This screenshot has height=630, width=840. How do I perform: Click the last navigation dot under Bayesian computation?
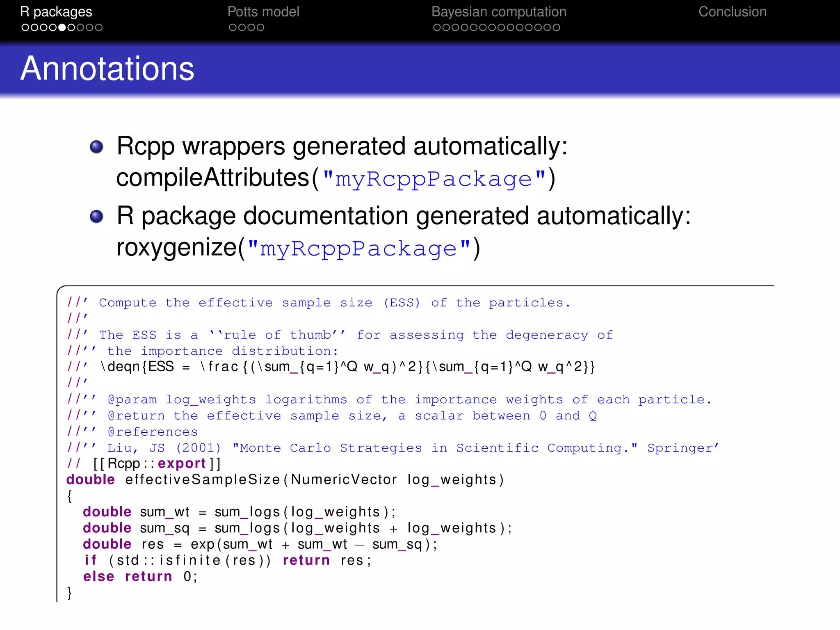[x=556, y=27]
